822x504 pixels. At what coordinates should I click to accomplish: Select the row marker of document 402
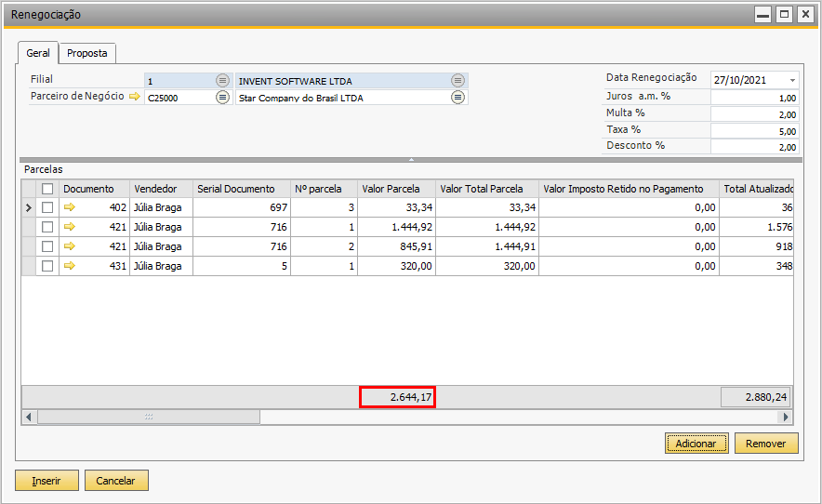pos(28,207)
